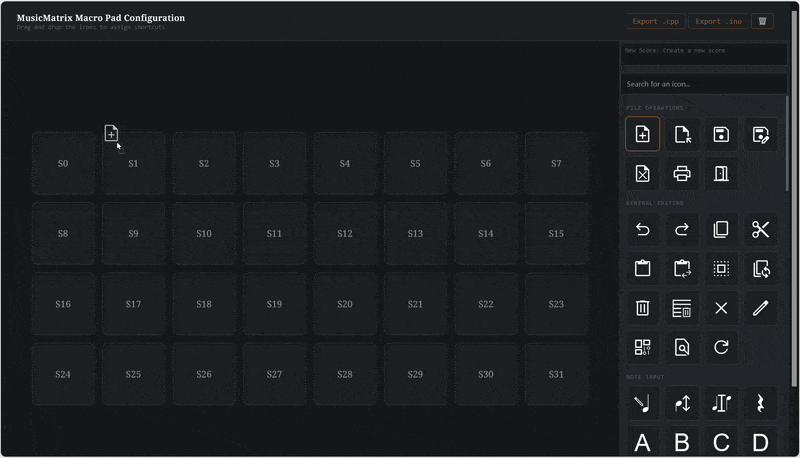Screen dimensions: 800x458
Task: Pick the Undo arrow icon
Action: 642,230
